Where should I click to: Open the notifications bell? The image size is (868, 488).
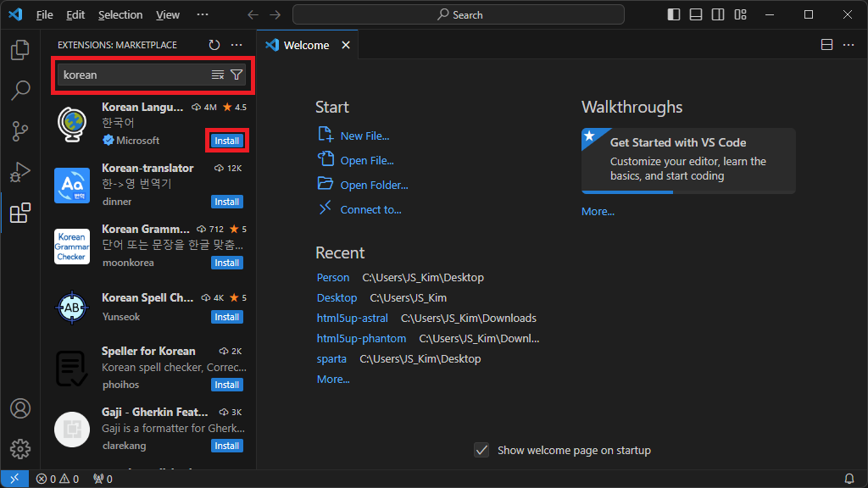pyautogui.click(x=849, y=479)
